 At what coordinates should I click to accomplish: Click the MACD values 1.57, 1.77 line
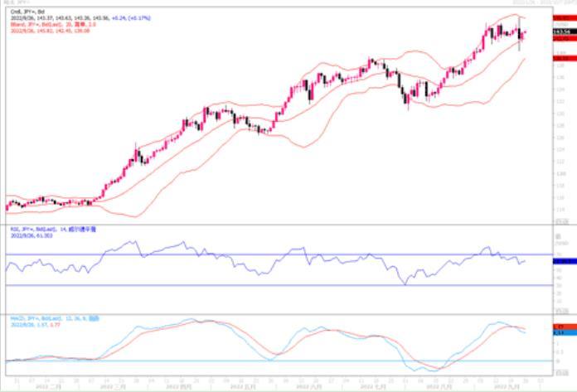click(x=36, y=325)
